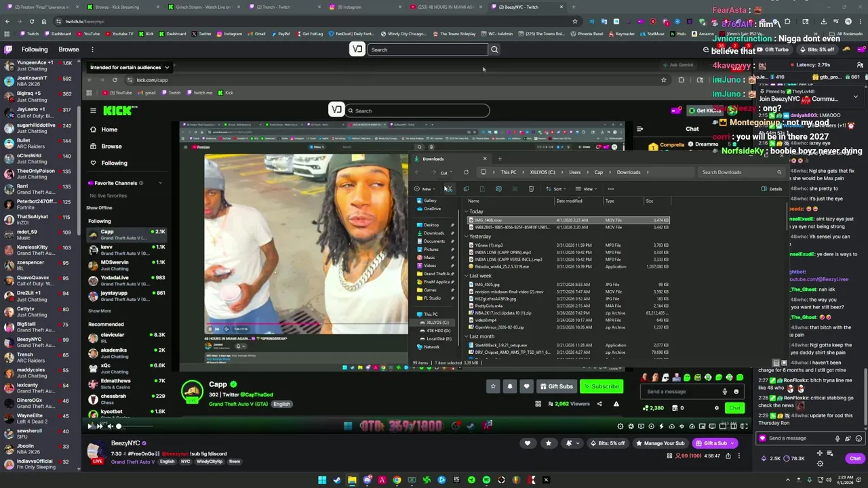Image resolution: width=868 pixels, height=488 pixels.
Task: Collapse the Today group in Explorer
Action: pos(467,211)
